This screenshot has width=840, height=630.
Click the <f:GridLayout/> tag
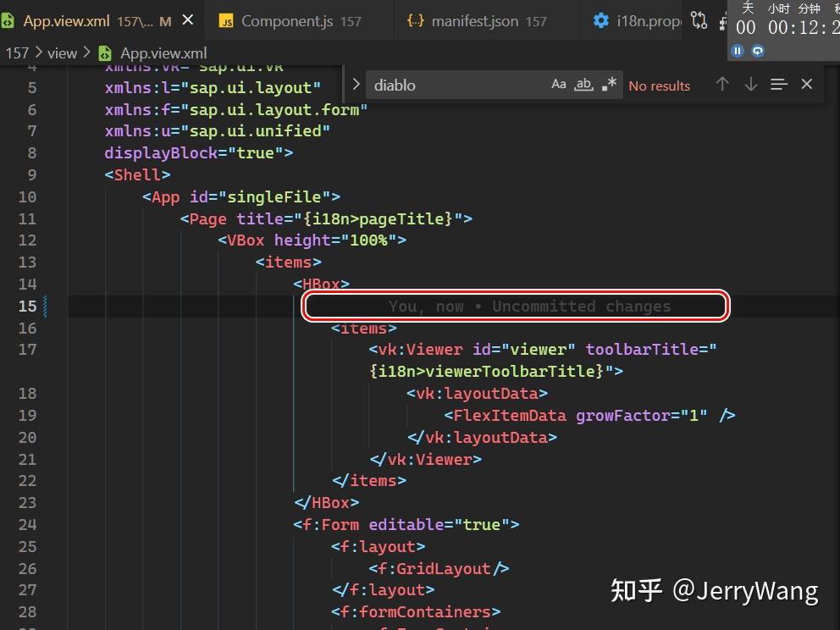(439, 568)
